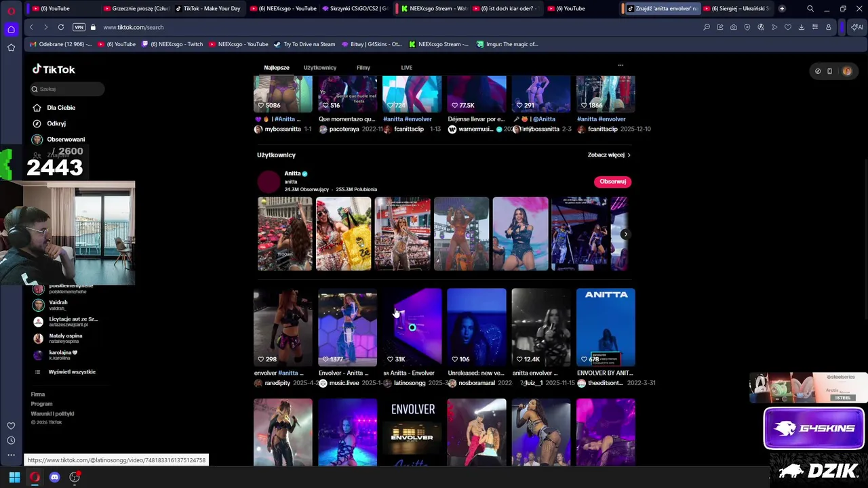
Task: Show next Anitta videos with the carousel arrow
Action: pyautogui.click(x=625, y=235)
